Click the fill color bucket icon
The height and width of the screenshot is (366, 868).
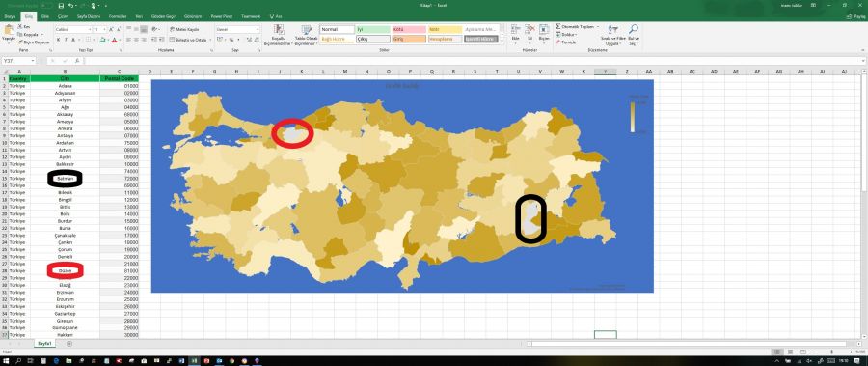click(x=102, y=40)
